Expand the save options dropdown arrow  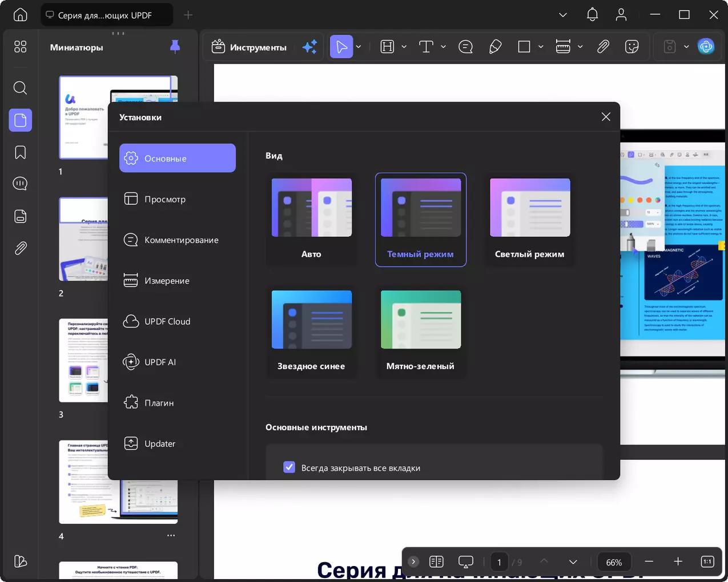pyautogui.click(x=686, y=47)
